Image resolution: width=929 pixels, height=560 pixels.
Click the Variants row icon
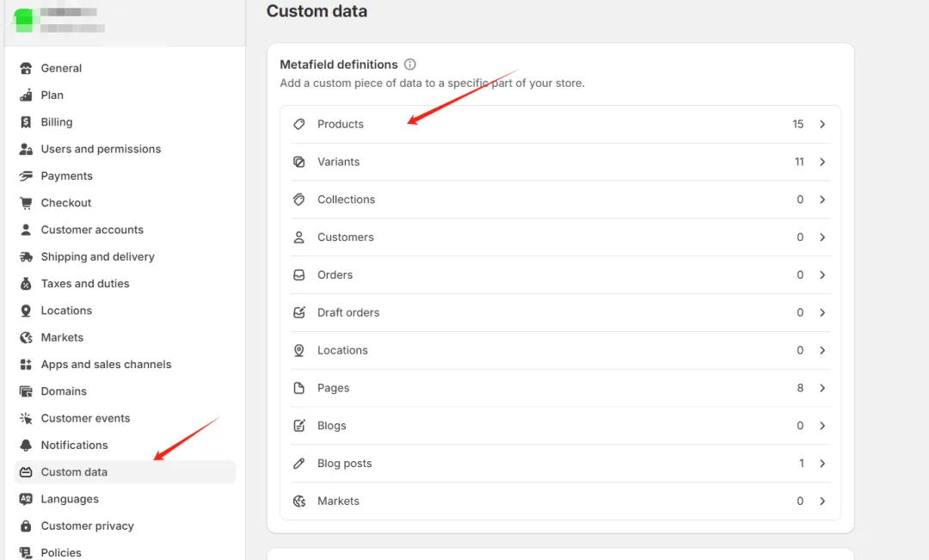coord(299,162)
